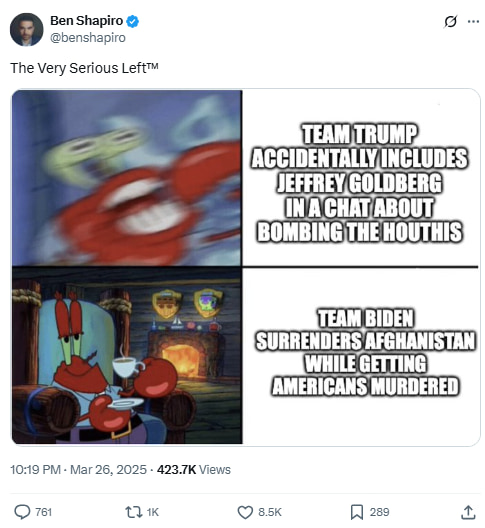
Task: Open the blurry Mr. Krabs meme panel
Action: coord(127,177)
